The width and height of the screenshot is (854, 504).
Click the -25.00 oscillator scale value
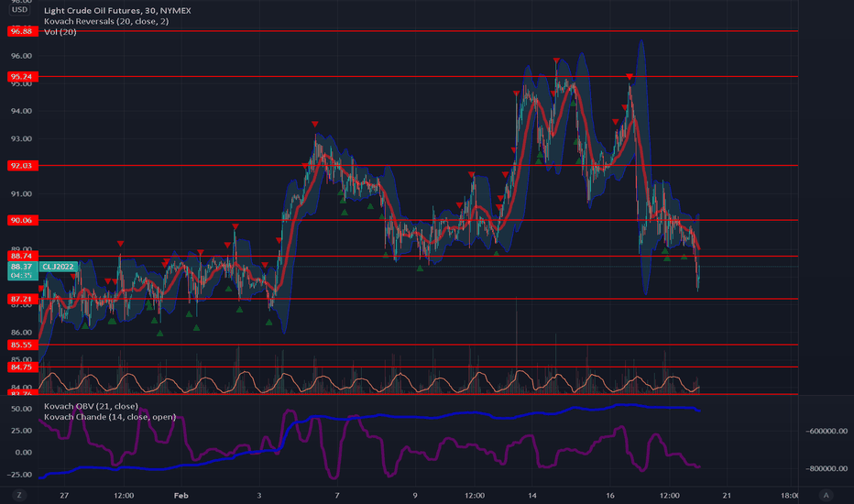pyautogui.click(x=19, y=475)
